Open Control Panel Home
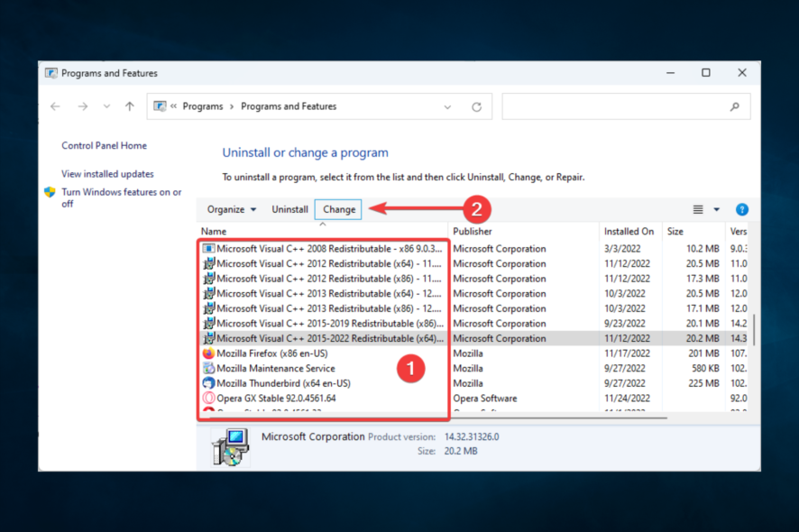 [x=104, y=146]
